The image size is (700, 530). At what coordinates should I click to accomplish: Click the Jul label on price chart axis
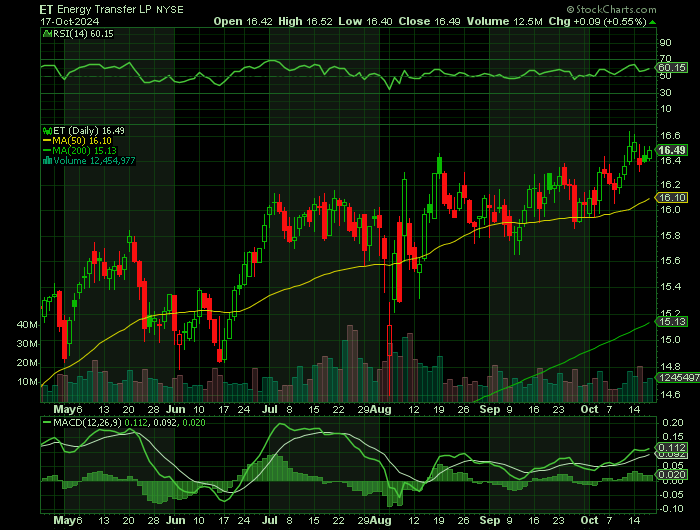(x=270, y=409)
